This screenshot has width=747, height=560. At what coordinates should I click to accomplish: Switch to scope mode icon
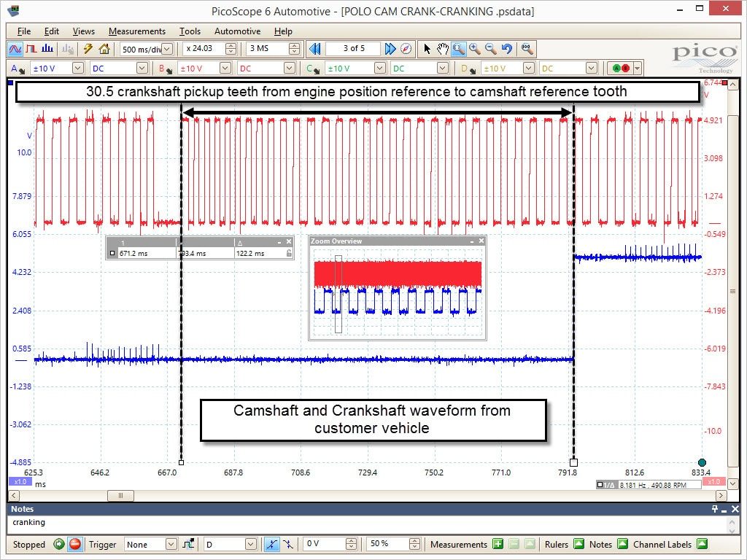(x=15, y=49)
